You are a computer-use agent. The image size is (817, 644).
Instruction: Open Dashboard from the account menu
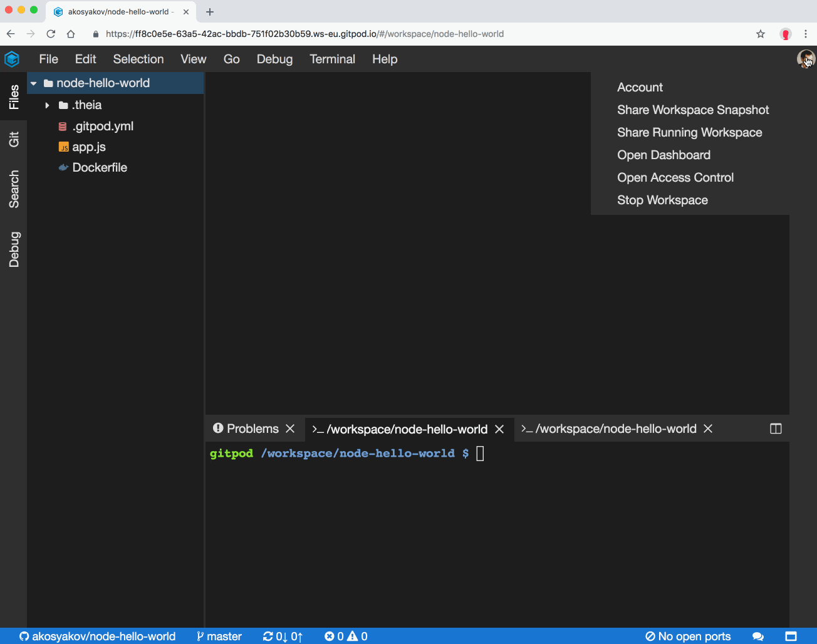point(663,155)
